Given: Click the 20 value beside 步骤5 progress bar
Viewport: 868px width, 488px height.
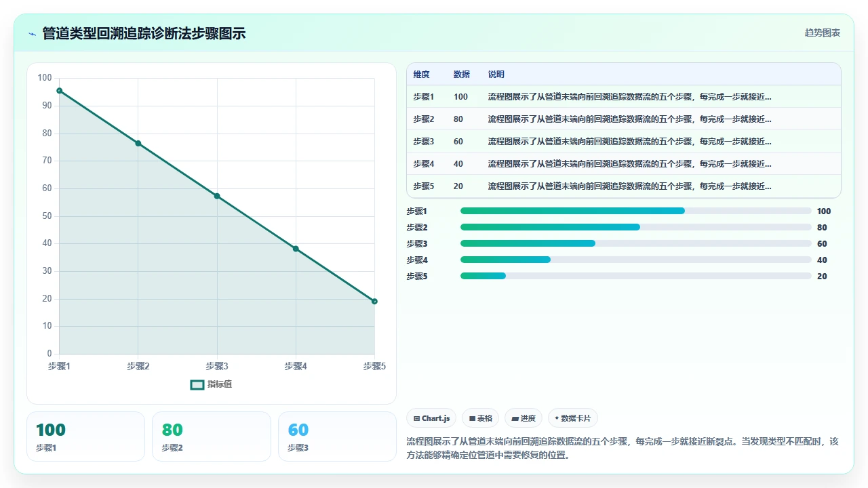Looking at the screenshot, I should click(x=822, y=276).
